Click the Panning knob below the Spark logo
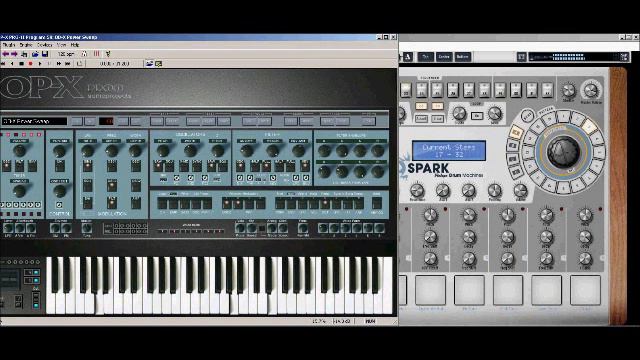 coord(494,190)
